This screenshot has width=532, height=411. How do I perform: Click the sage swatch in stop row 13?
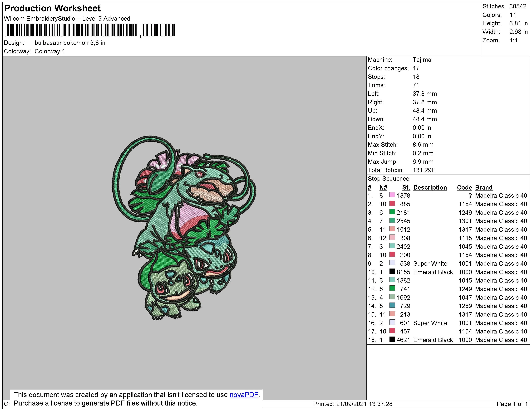click(392, 297)
